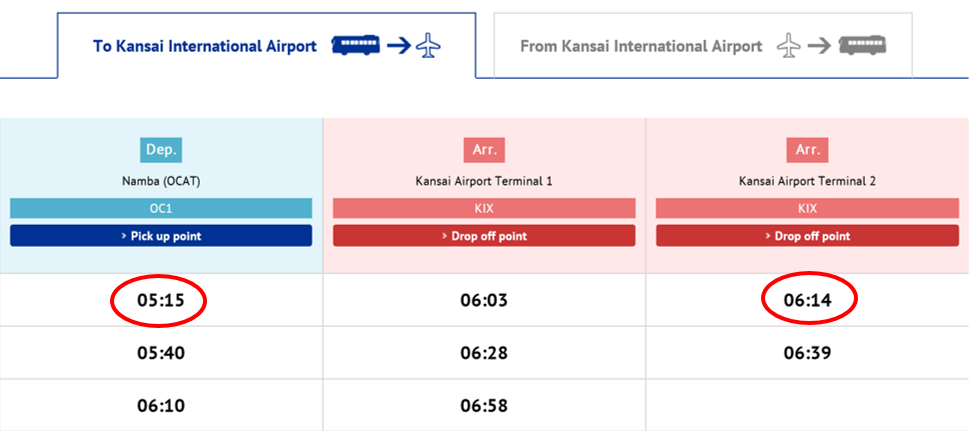The width and height of the screenshot is (972, 431).
Task: Select the To Kansai International Airport tab
Action: 267,46
